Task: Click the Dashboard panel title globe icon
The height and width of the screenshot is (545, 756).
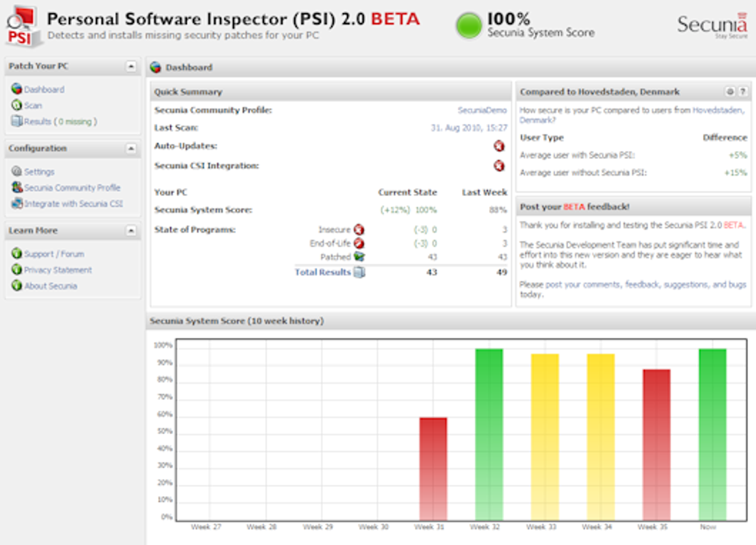Action: [x=155, y=67]
